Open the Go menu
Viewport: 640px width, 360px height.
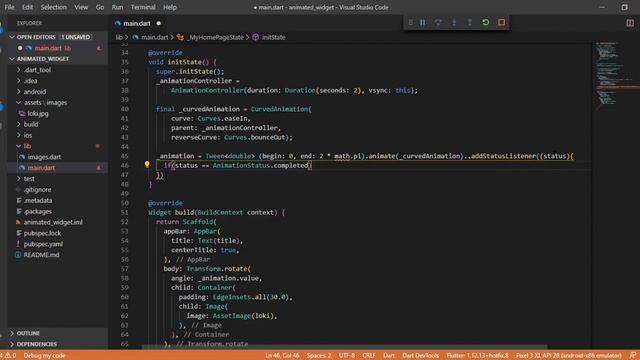coord(100,7)
